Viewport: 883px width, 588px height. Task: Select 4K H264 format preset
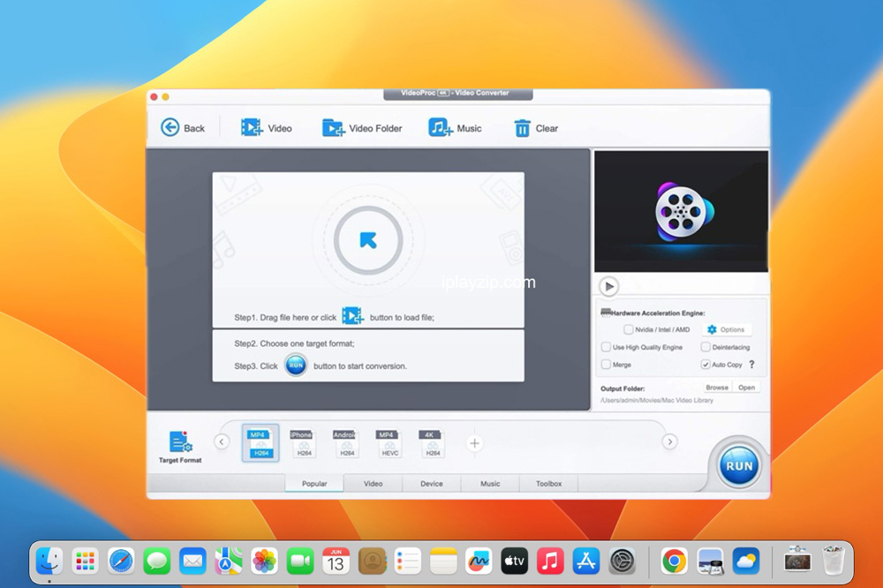pyautogui.click(x=432, y=443)
